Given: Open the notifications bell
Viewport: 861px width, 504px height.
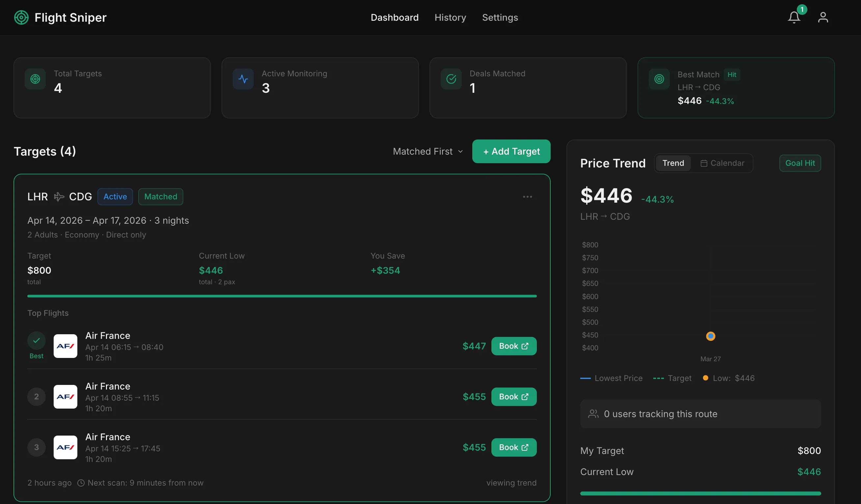Looking at the screenshot, I should pyautogui.click(x=794, y=17).
